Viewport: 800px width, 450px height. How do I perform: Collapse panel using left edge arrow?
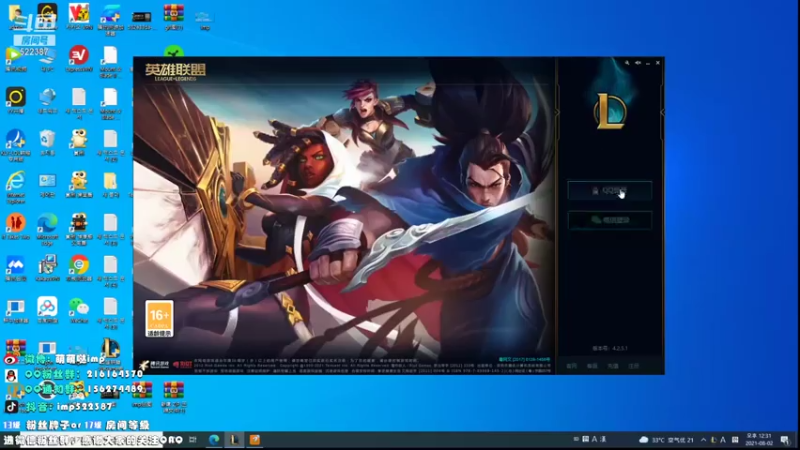(557, 112)
